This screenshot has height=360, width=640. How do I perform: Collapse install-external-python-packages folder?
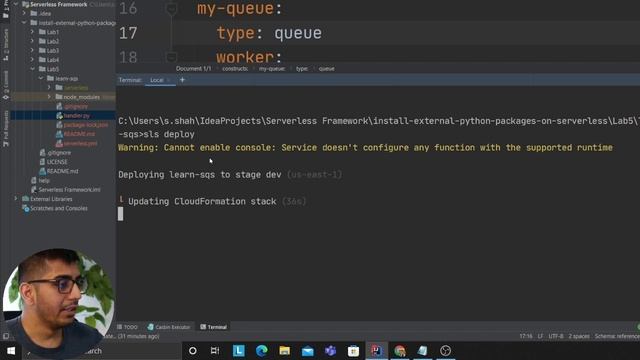coord(24,23)
